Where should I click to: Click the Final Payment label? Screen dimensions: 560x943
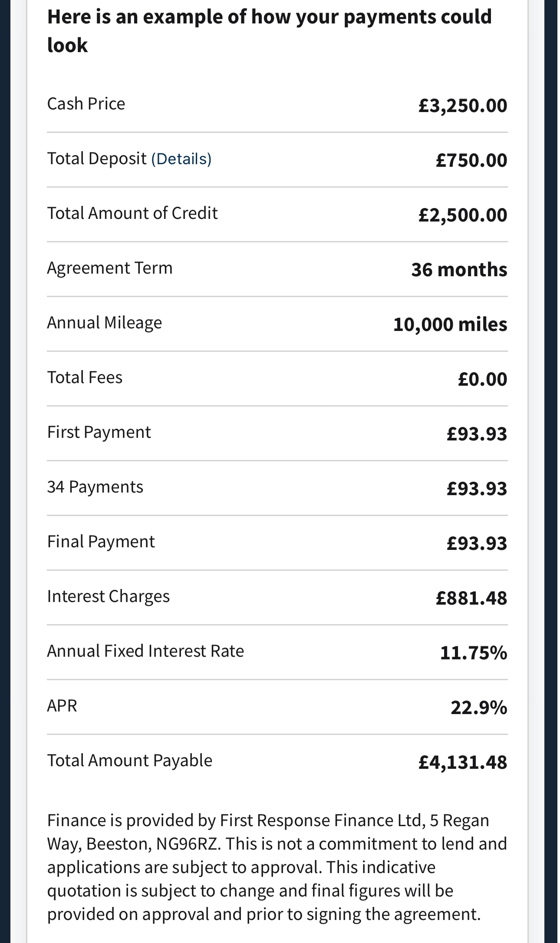coord(101,542)
